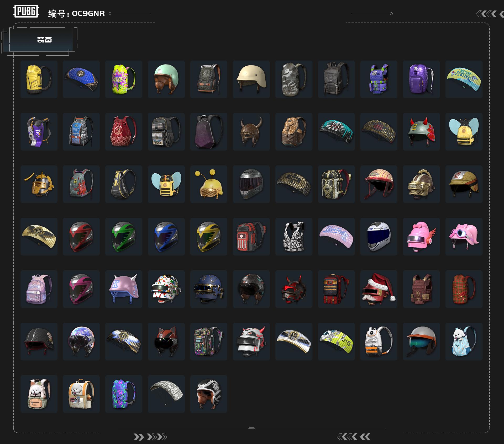Pick the red racing helmet
Image resolution: width=504 pixels, height=444 pixels.
pyautogui.click(x=81, y=237)
